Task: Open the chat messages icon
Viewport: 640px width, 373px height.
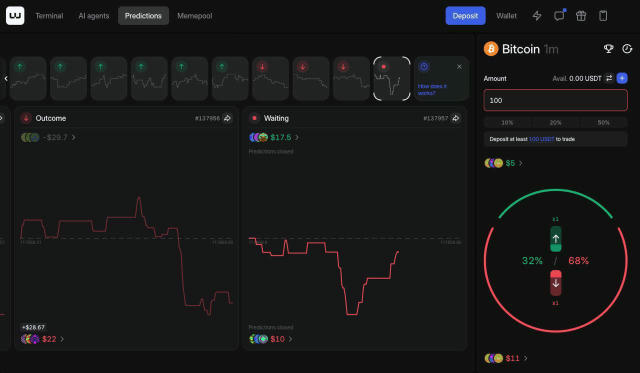Action: [x=559, y=16]
